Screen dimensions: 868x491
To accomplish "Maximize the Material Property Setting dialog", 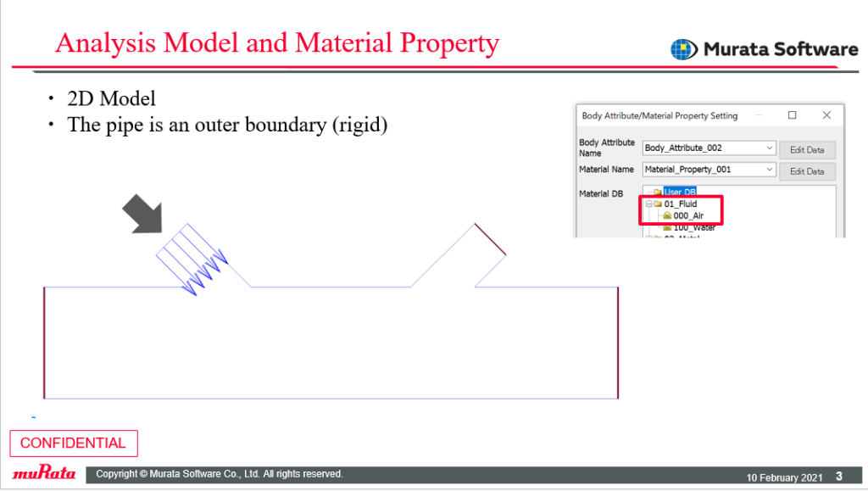I will pyautogui.click(x=793, y=115).
